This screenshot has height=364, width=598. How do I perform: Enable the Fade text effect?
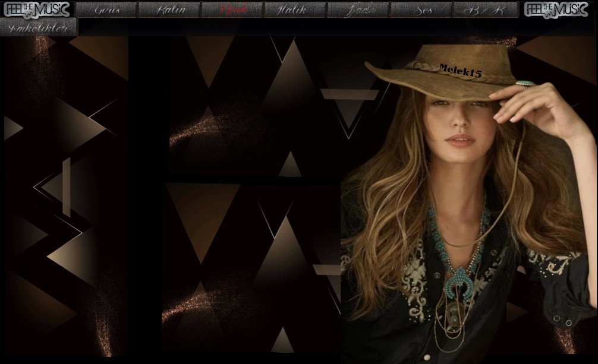[358, 10]
